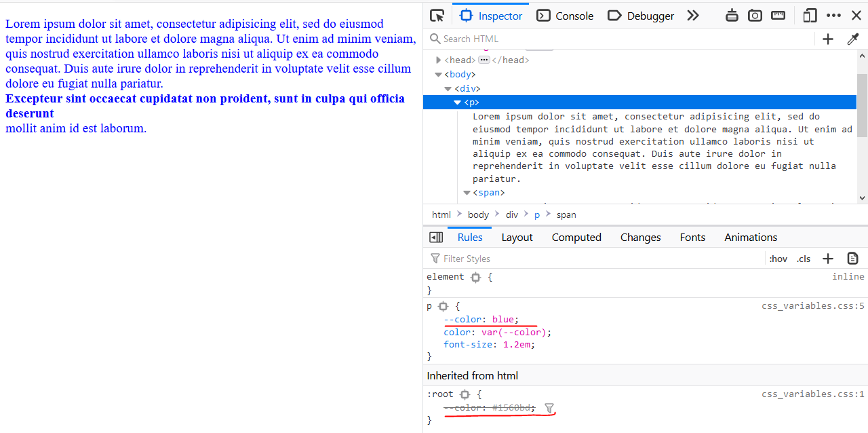Show more tools with double chevron
The width and height of the screenshot is (868, 433).
692,16
